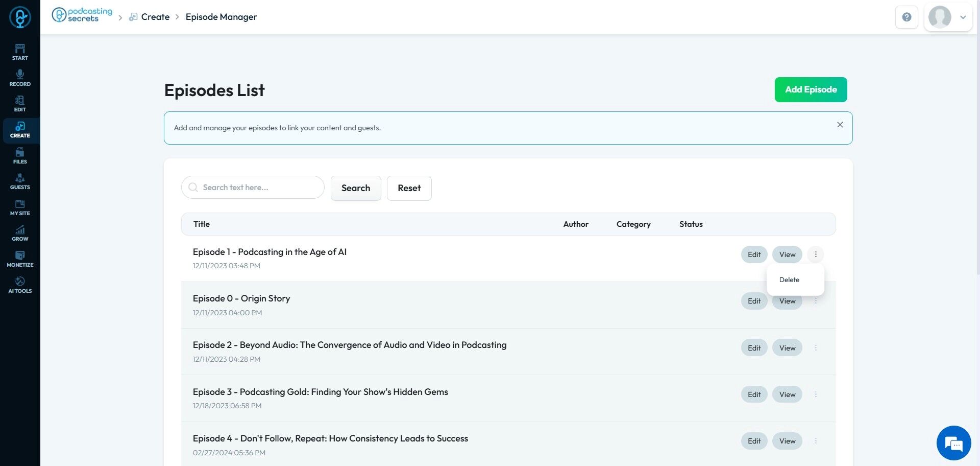The height and width of the screenshot is (466, 980).
Task: Select Delete from the options menu
Action: click(x=789, y=280)
